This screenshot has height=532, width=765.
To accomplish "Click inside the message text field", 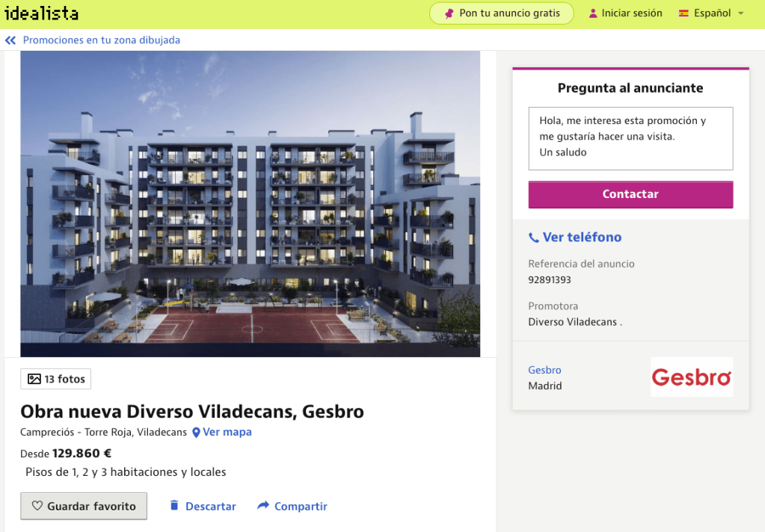I will coord(630,138).
